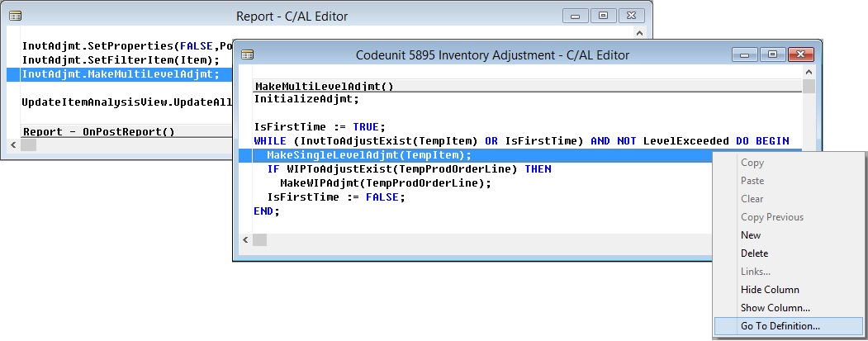Maximize the Report C/AL Editor window
This screenshot has height=341, width=868.
pos(604,16)
